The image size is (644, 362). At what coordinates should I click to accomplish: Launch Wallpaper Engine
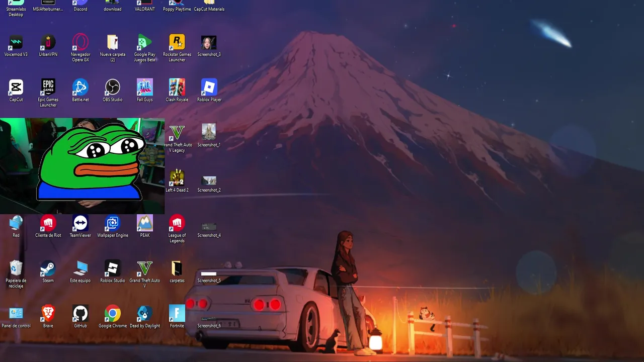[x=113, y=227]
